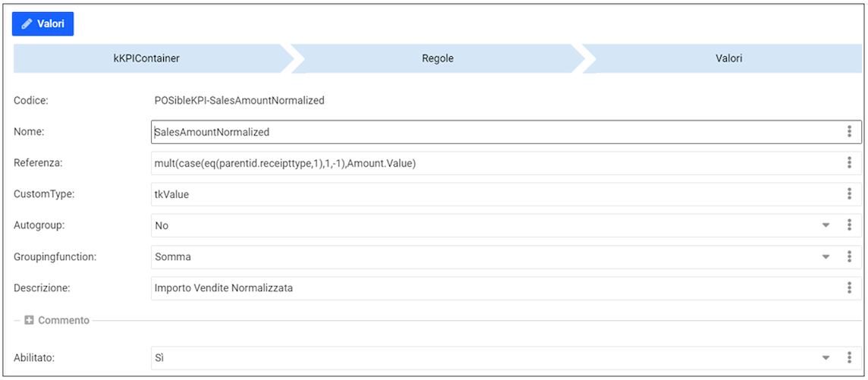Click Groupingfunction row's three-dot menu
The width and height of the screenshot is (868, 380).
pyautogui.click(x=849, y=257)
